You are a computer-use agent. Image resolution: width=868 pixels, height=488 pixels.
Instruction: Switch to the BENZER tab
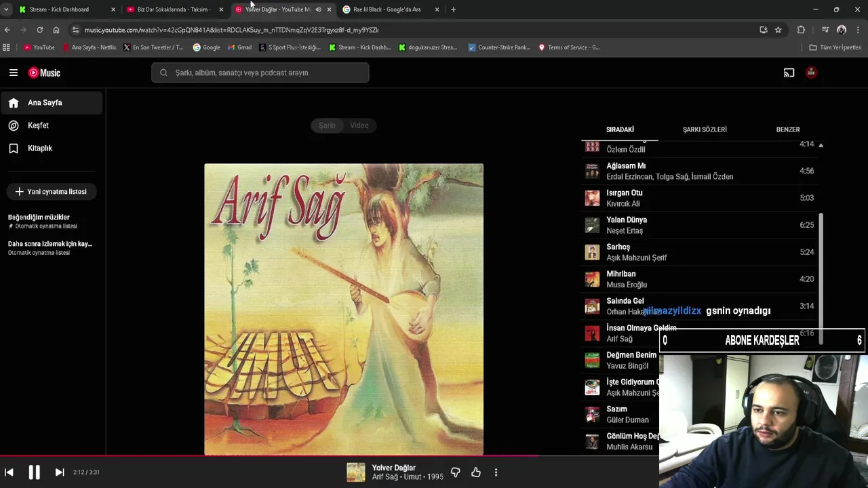click(x=788, y=129)
